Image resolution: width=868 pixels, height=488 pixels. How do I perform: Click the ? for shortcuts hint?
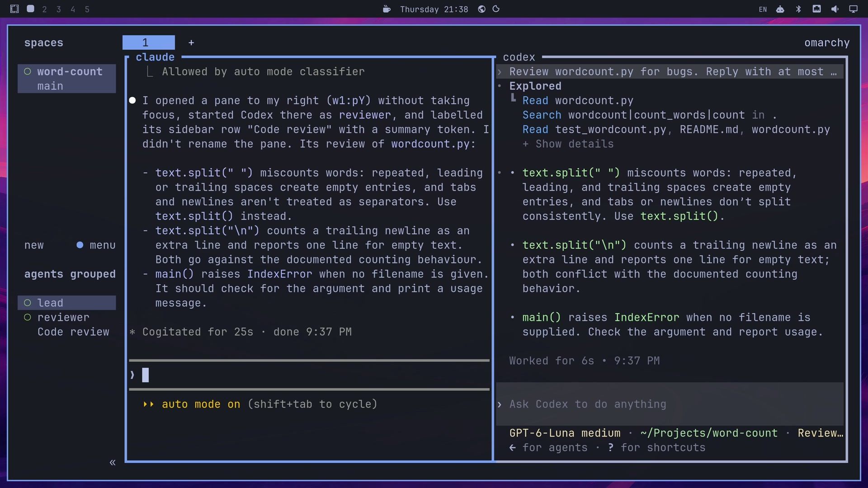tap(656, 447)
